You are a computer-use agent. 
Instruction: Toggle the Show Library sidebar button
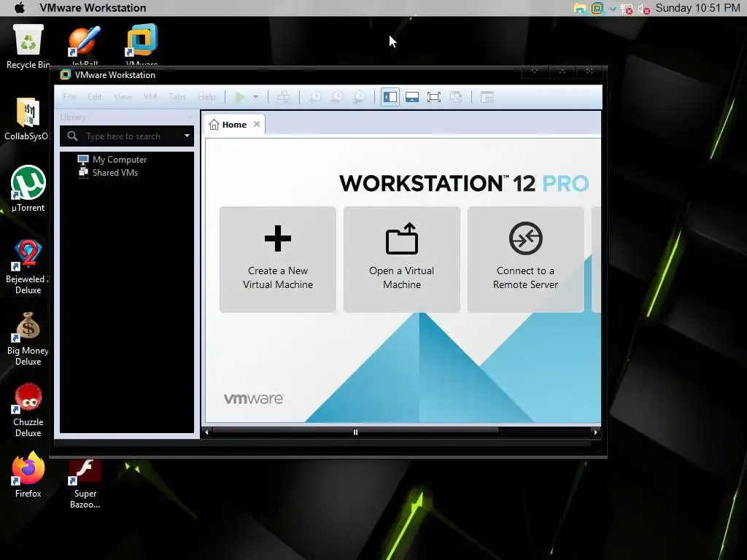(x=390, y=97)
